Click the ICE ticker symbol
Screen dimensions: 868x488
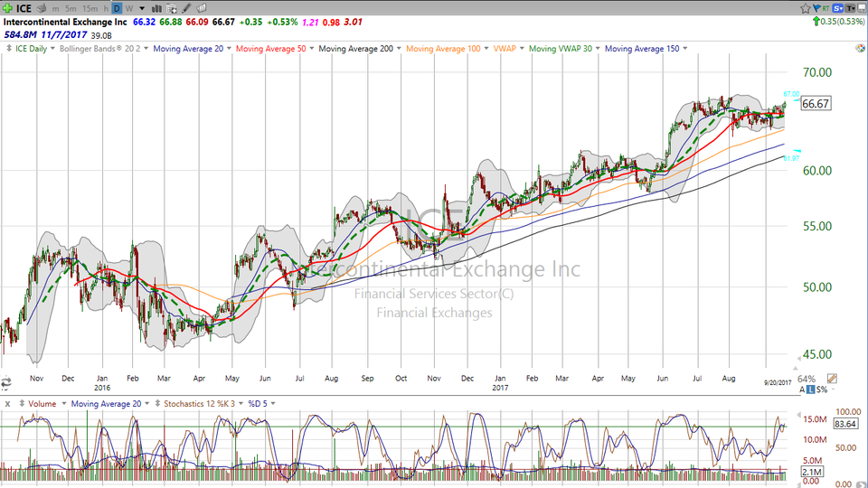24,8
